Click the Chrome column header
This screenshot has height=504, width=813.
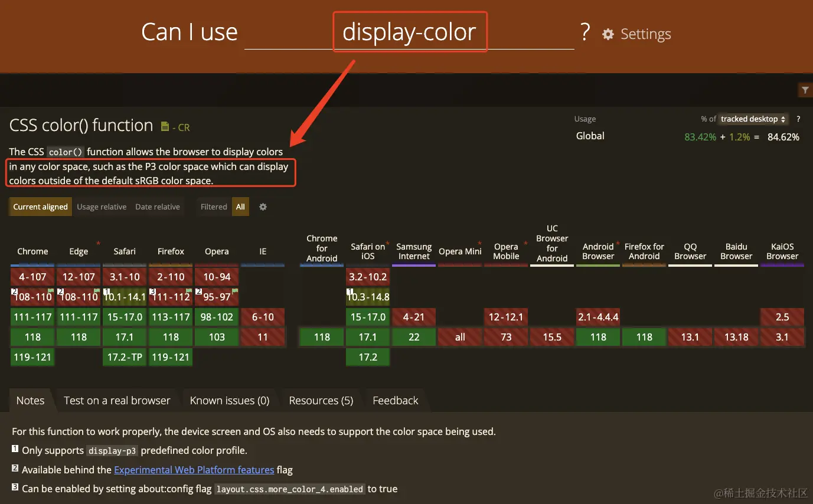point(32,251)
